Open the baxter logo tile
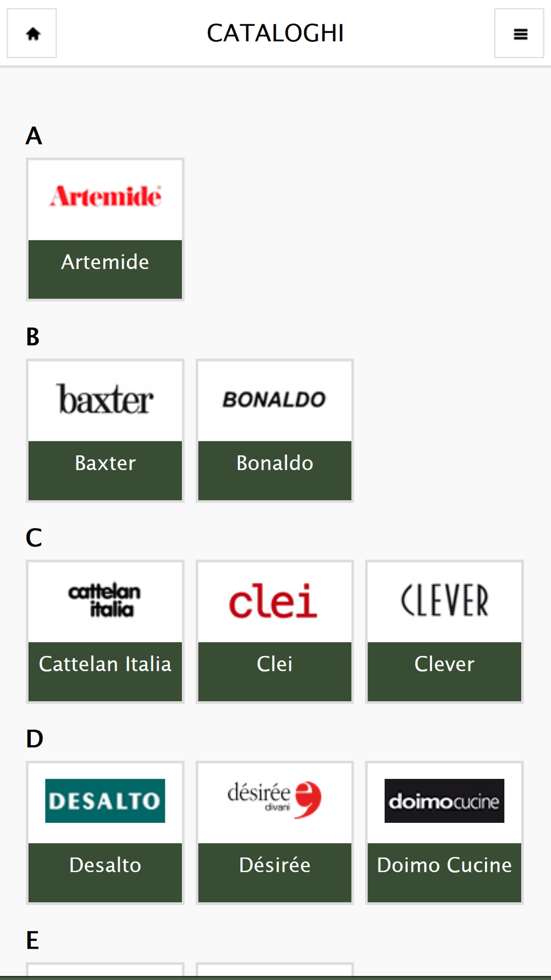The height and width of the screenshot is (980, 551). click(x=105, y=400)
